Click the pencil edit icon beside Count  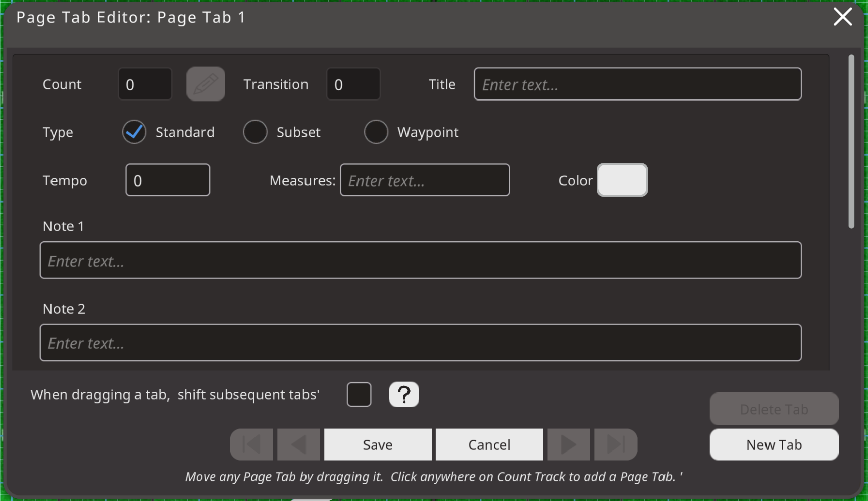tap(206, 84)
